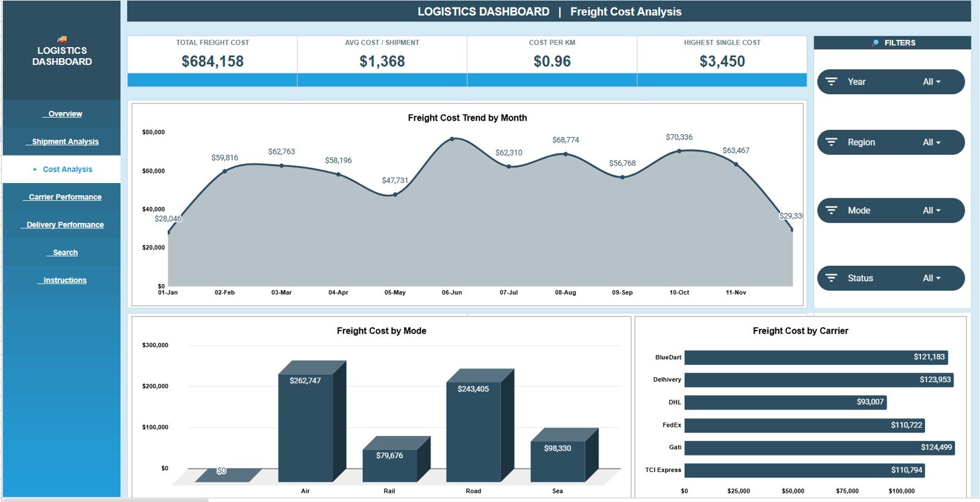Click the $62,310 data label for July
The width and height of the screenshot is (980, 502).
pyautogui.click(x=509, y=153)
